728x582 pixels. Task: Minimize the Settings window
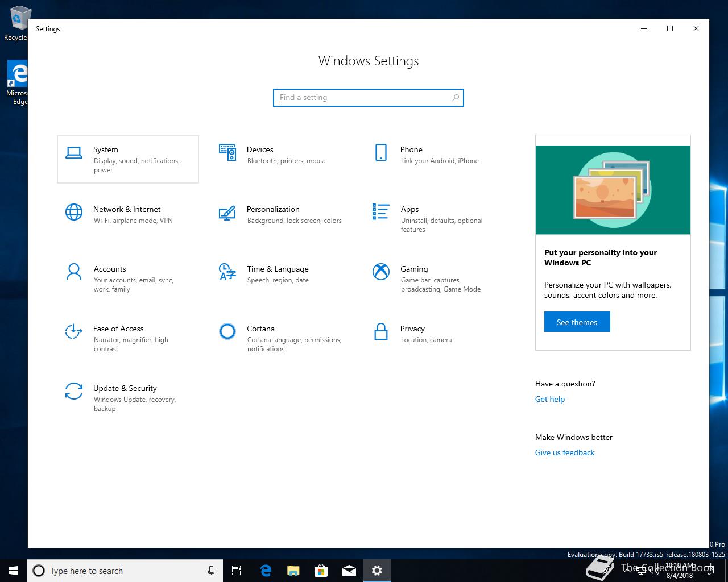tap(644, 28)
